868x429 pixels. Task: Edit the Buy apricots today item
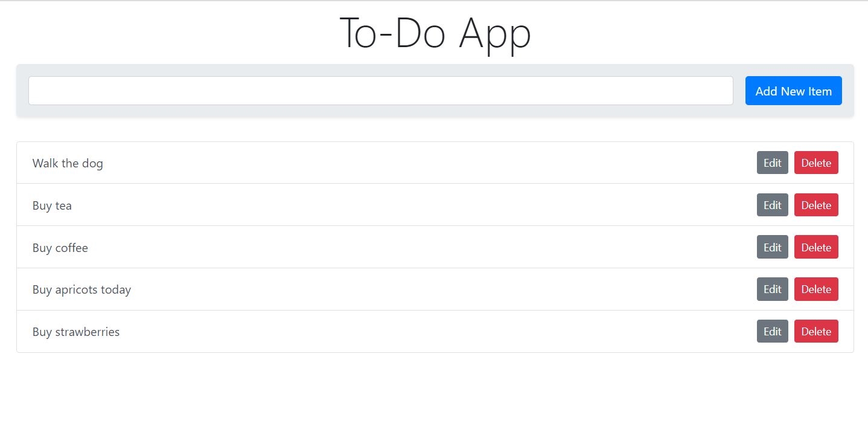tap(772, 289)
